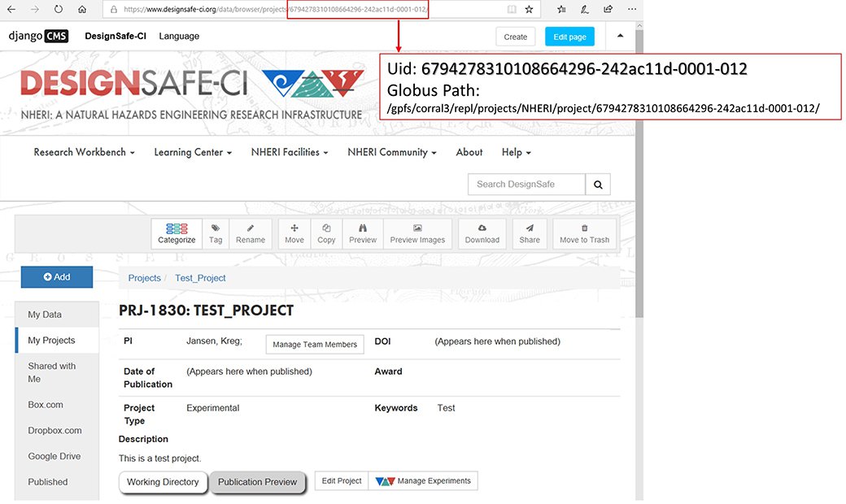Select My Projects in sidebar
This screenshot has width=846, height=504.
tap(57, 341)
